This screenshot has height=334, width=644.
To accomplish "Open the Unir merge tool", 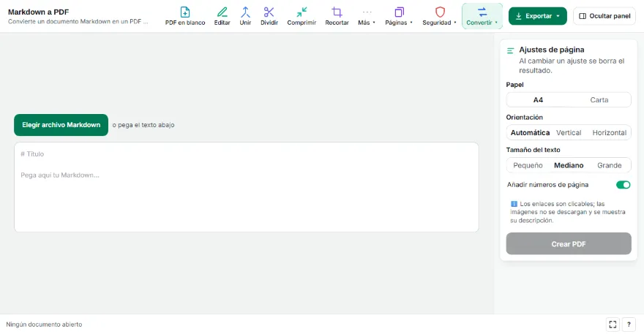I will (x=245, y=16).
